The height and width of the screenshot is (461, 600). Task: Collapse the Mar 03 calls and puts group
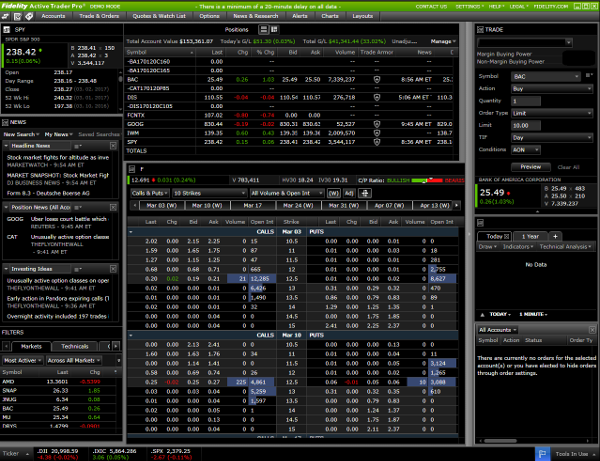click(131, 232)
